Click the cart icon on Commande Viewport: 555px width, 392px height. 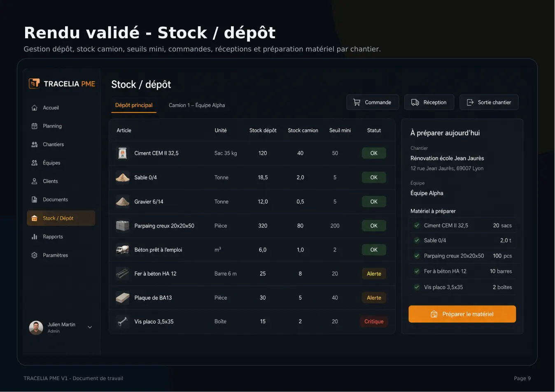coord(357,102)
